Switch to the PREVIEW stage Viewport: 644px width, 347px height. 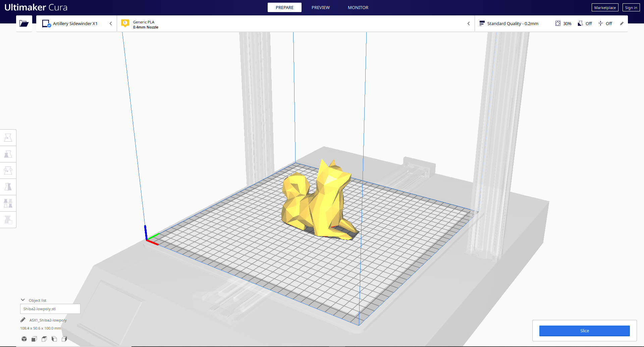(x=321, y=7)
